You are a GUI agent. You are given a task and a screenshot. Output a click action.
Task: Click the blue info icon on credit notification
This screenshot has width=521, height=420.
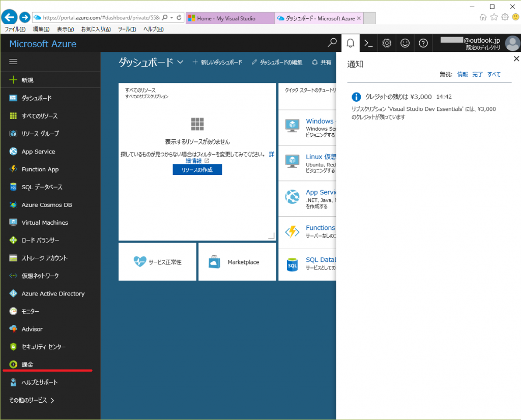(x=356, y=97)
